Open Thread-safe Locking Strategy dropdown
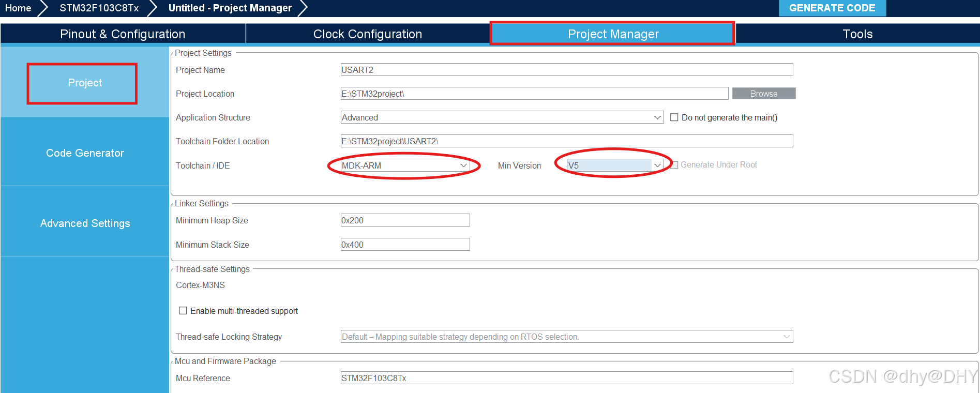Viewport: 980px width, 393px height. coord(567,337)
